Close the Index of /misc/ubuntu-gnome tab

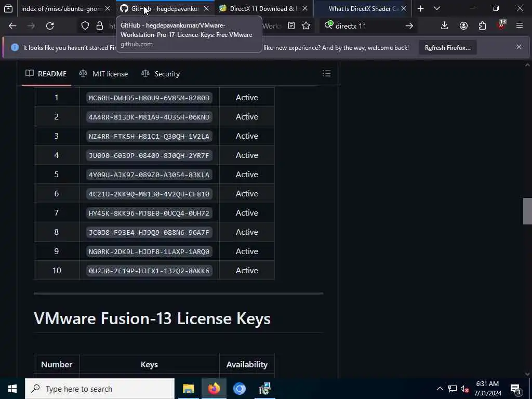(108, 9)
